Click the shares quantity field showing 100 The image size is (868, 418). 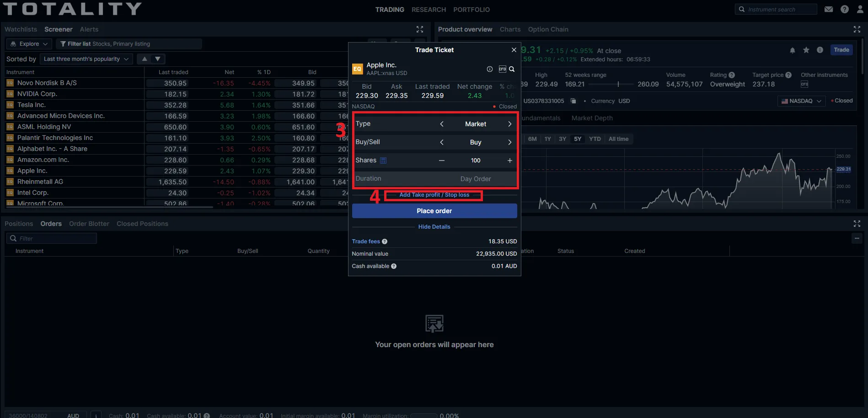pos(476,161)
